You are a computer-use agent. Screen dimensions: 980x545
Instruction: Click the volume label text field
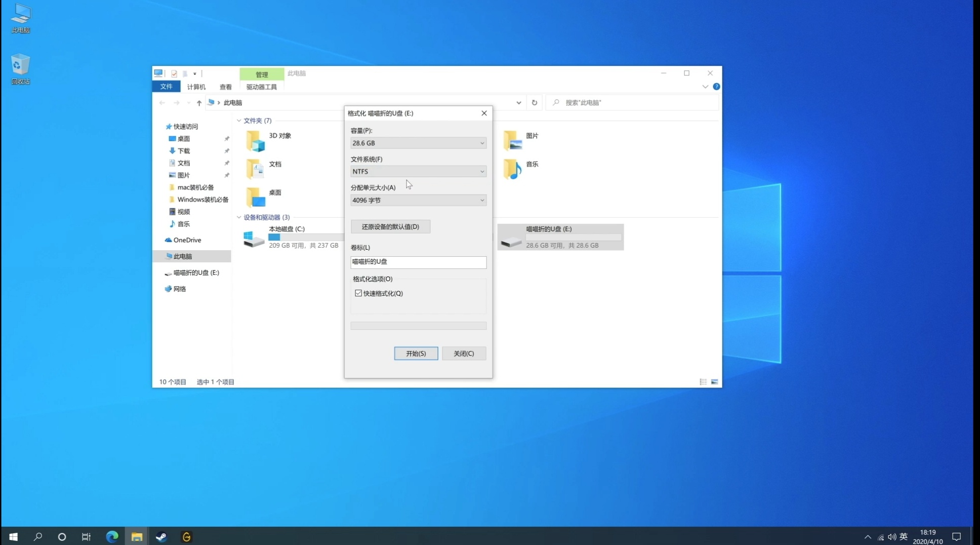coord(418,262)
